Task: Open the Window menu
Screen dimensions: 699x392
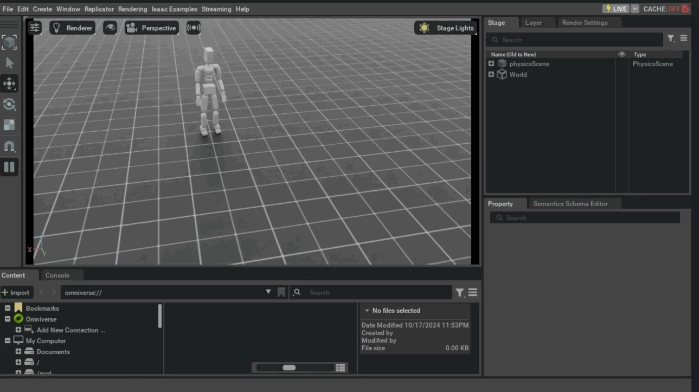Action: point(68,9)
